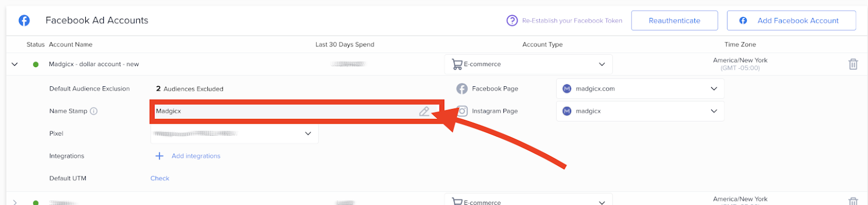Click Add Facebook Account button
The height and width of the screenshot is (205, 868).
[792, 21]
